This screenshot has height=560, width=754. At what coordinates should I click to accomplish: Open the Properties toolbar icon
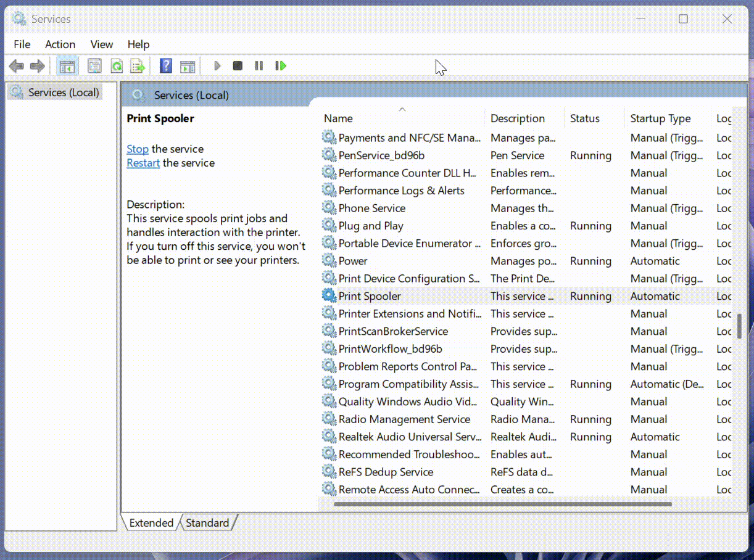click(x=94, y=66)
